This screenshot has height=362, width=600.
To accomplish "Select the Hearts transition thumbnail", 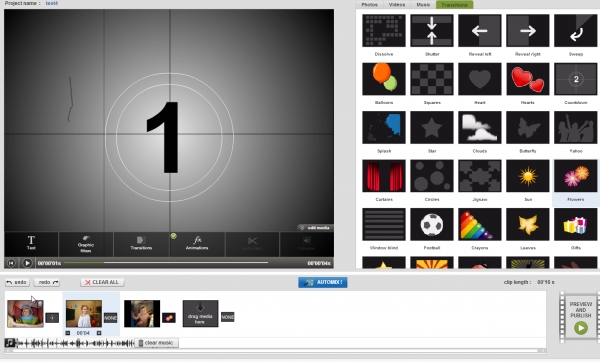I will [528, 79].
